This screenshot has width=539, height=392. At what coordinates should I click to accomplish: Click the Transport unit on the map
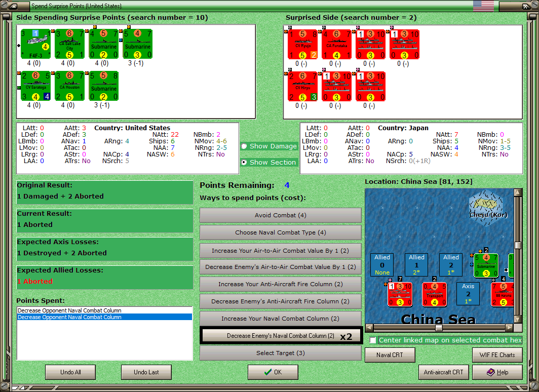click(x=435, y=294)
